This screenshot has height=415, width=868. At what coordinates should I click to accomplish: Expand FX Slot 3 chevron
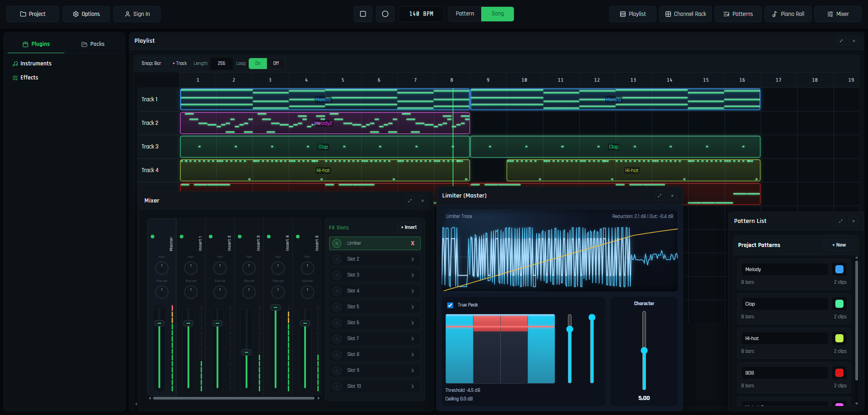413,275
